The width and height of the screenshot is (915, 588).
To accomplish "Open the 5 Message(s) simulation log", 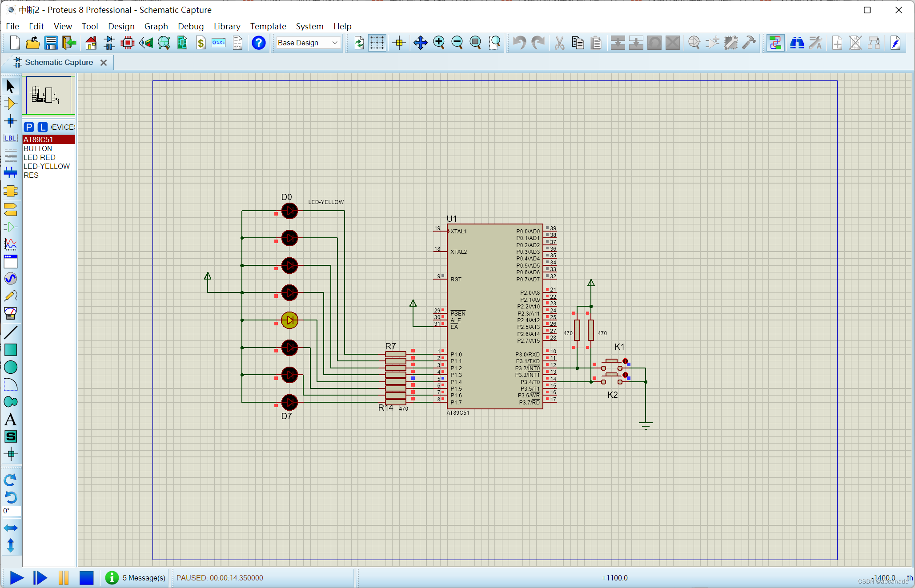I will click(135, 577).
